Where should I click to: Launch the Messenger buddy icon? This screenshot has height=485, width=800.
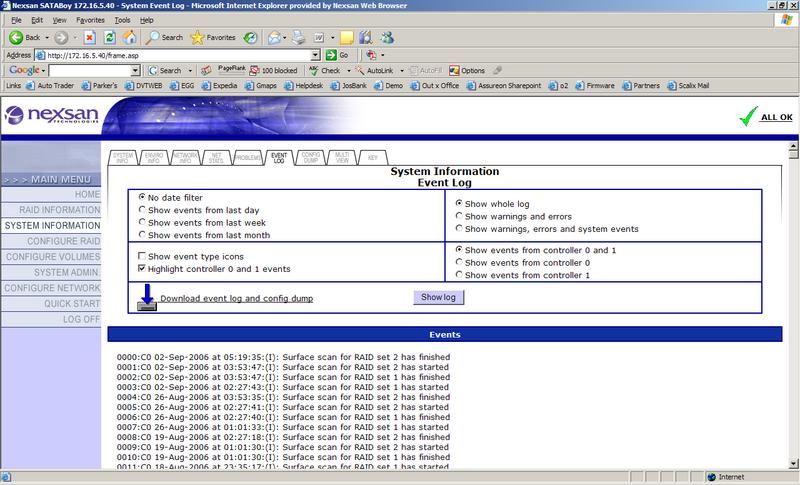pyautogui.click(x=387, y=37)
